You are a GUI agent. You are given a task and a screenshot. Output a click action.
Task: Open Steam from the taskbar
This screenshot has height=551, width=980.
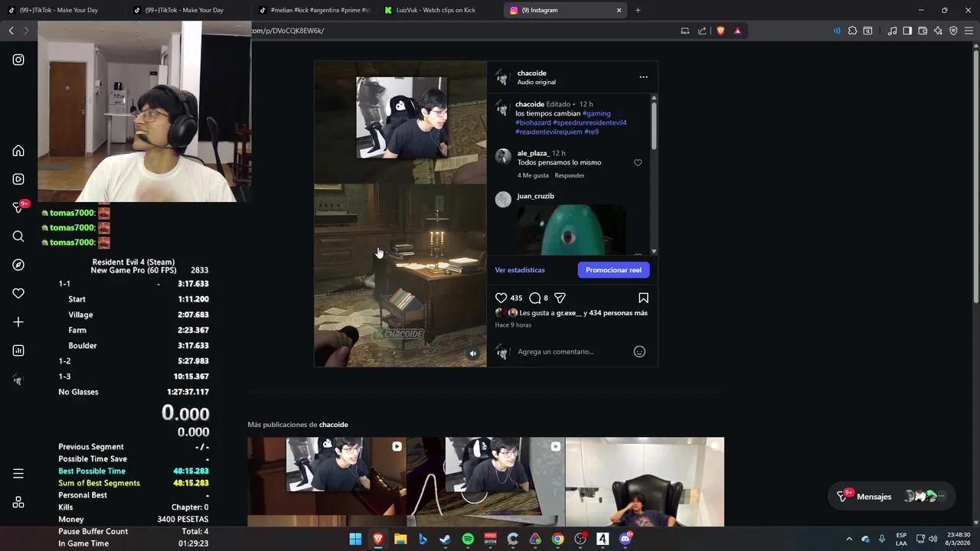(x=445, y=539)
